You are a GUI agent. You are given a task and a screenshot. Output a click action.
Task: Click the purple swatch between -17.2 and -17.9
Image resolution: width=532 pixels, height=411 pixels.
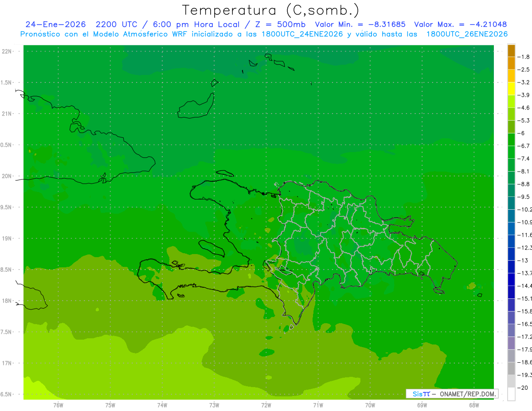coord(511,343)
